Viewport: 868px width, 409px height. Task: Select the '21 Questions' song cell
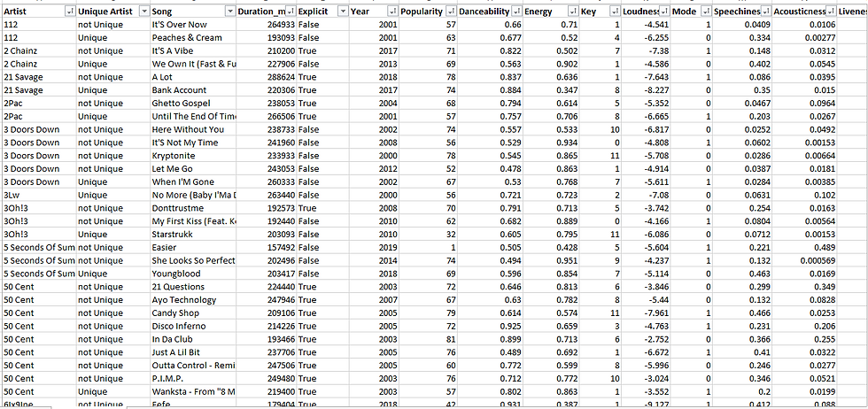193,287
